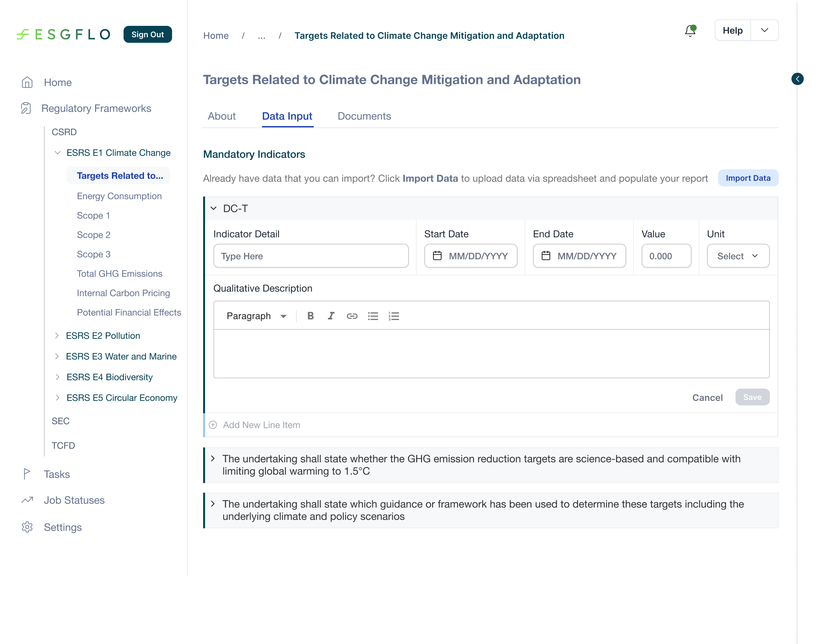
Task: Toggle bold formatting in the editor
Action: click(x=310, y=316)
